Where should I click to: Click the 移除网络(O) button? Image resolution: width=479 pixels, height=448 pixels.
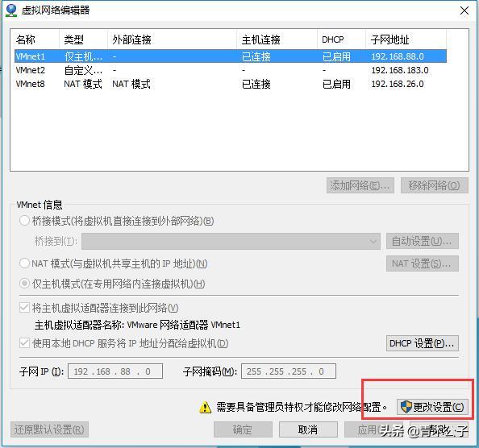(x=434, y=185)
